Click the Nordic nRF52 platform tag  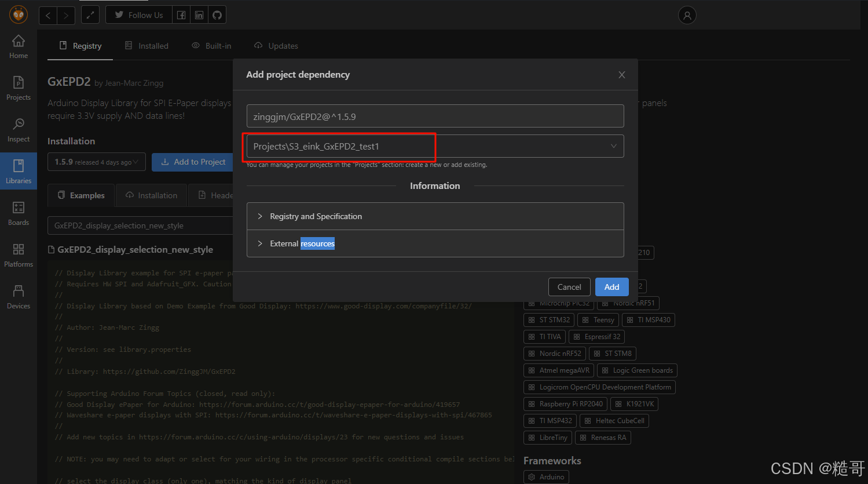point(555,354)
